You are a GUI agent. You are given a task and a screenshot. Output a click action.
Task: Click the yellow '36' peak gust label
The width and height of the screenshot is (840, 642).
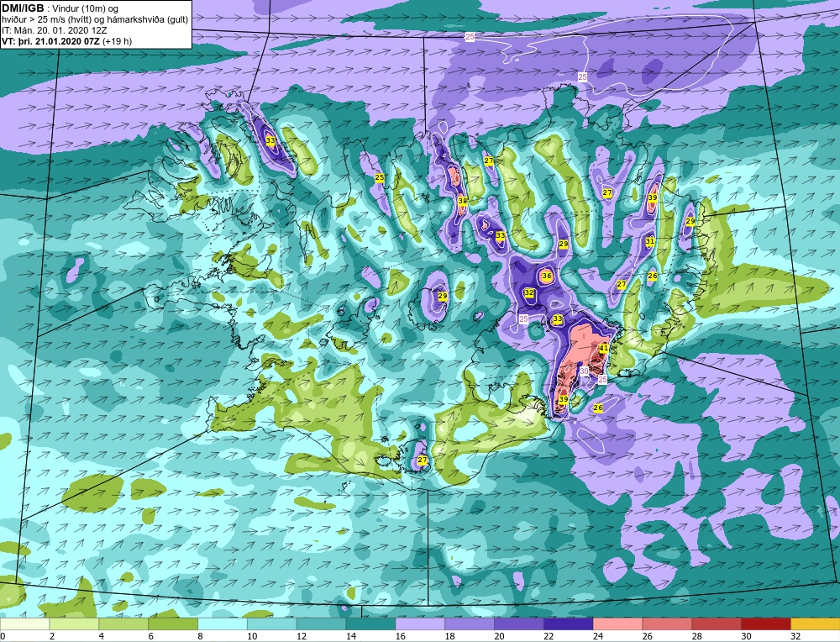[x=547, y=276]
